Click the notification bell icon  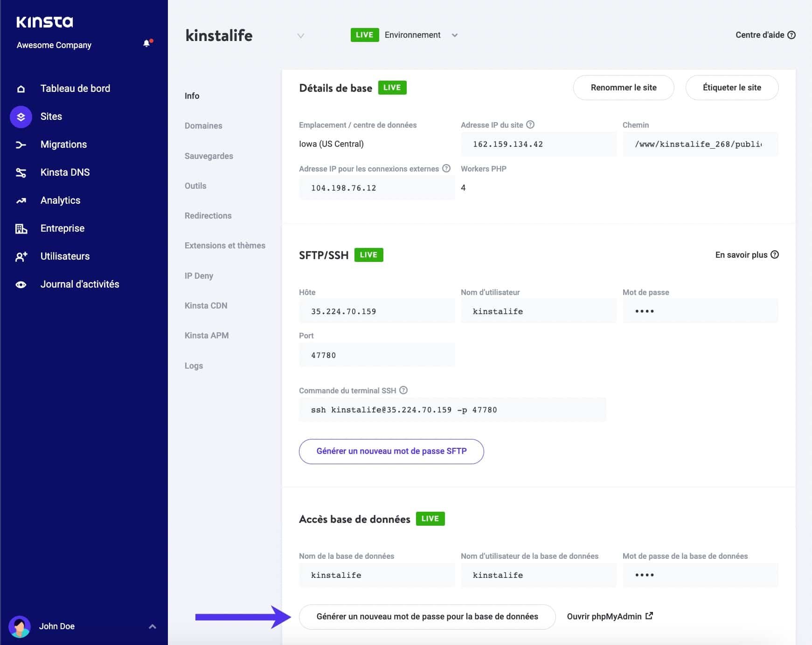click(147, 44)
